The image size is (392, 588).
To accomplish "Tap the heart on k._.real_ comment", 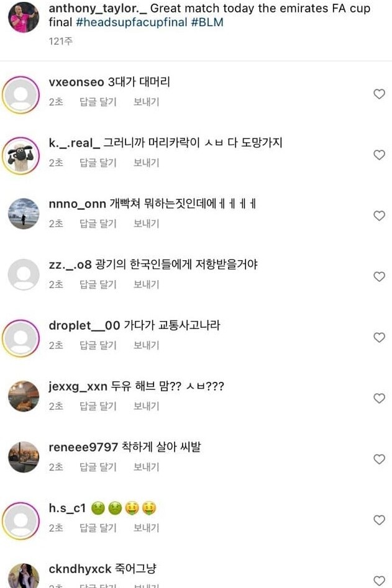I will pos(379,155).
